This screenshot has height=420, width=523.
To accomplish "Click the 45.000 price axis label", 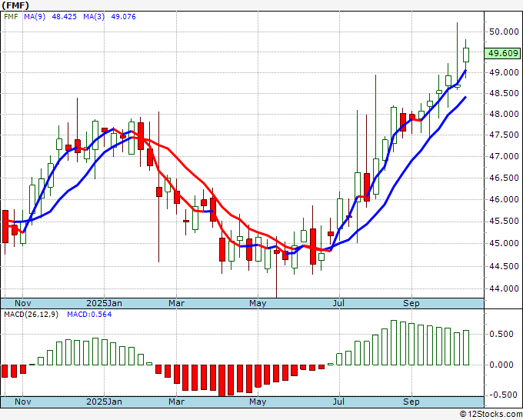I will [504, 243].
